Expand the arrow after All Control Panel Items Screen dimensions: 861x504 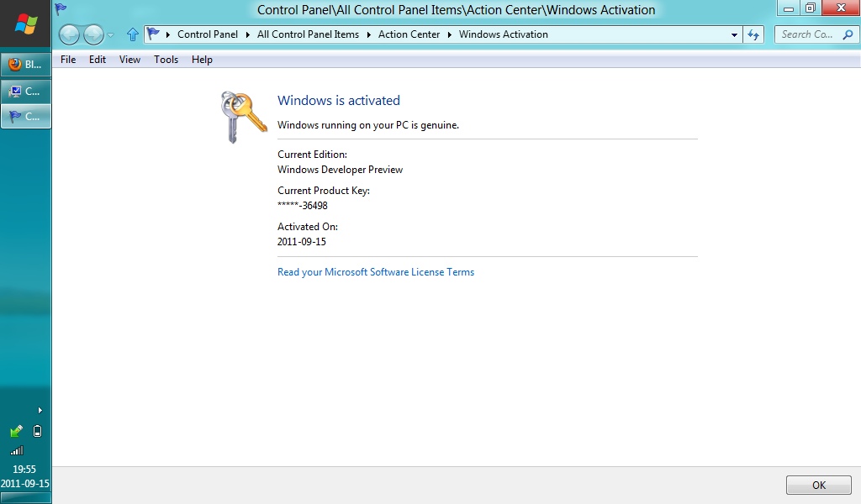(368, 34)
